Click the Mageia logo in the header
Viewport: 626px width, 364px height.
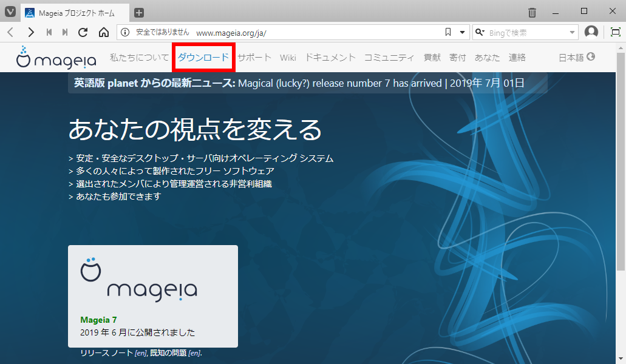coord(56,58)
